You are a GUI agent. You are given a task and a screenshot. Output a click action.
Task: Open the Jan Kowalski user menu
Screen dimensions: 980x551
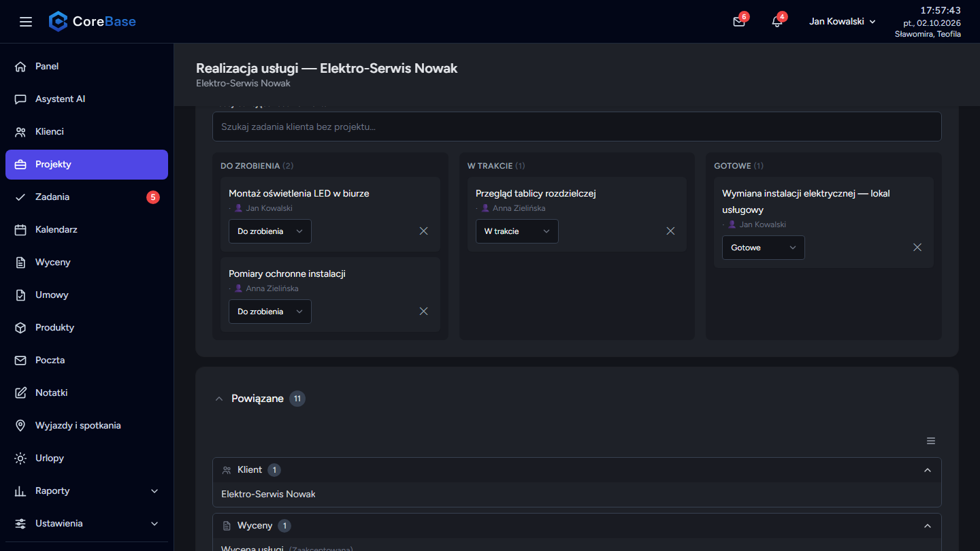pos(843,22)
